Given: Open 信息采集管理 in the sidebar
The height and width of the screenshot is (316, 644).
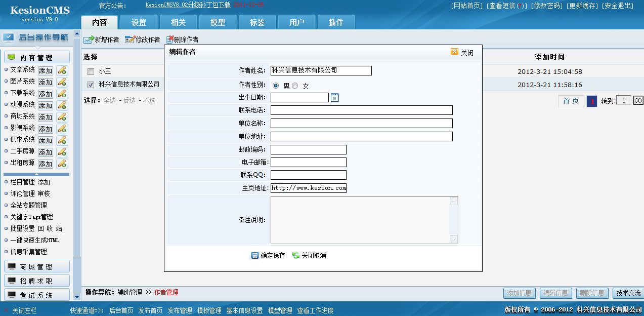Looking at the screenshot, I should (x=29, y=252).
